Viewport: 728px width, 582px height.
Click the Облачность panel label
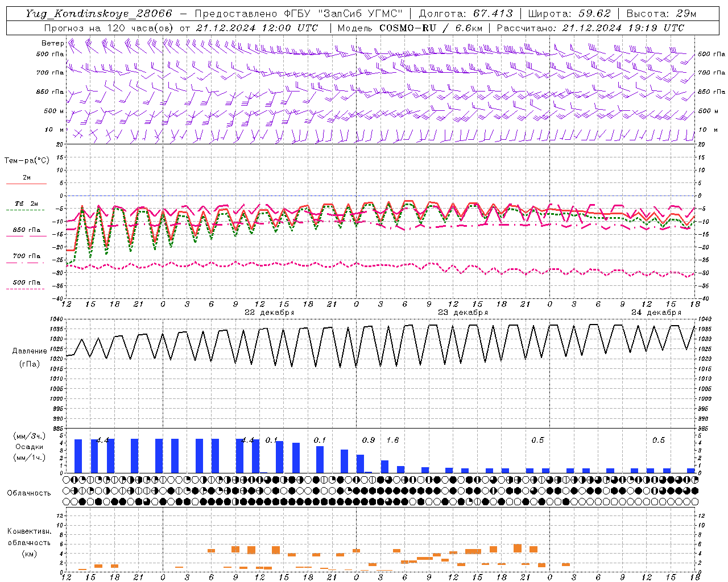pos(29,493)
